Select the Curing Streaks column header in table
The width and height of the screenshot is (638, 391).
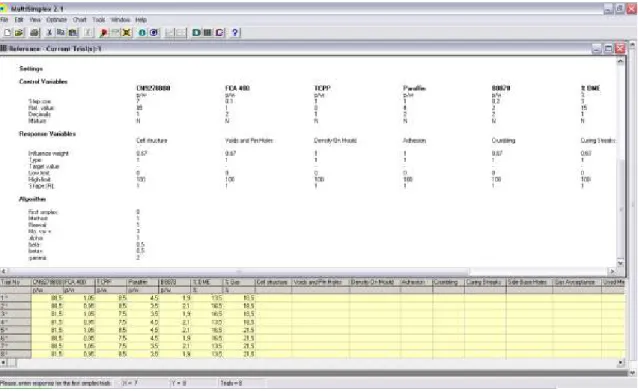pyautogui.click(x=485, y=282)
